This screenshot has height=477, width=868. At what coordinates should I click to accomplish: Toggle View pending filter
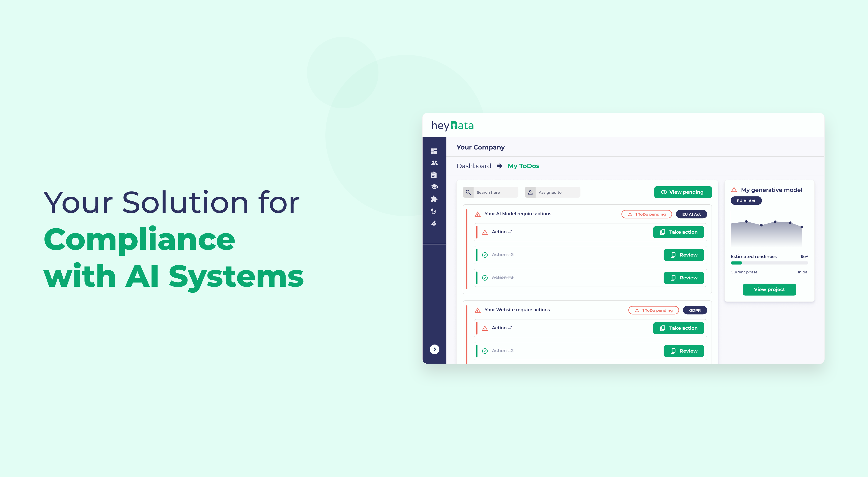(x=683, y=192)
